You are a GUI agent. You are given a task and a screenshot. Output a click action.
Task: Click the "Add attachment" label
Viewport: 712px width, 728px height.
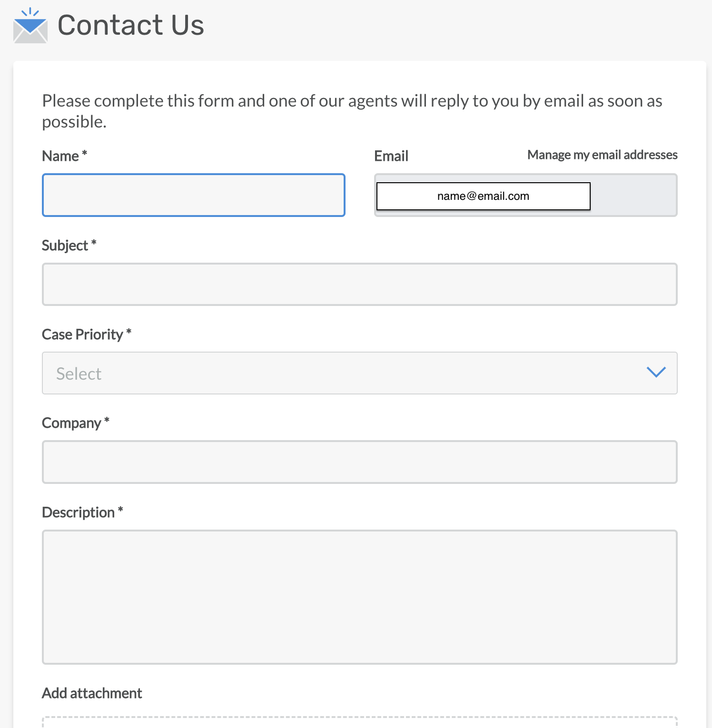(x=92, y=693)
